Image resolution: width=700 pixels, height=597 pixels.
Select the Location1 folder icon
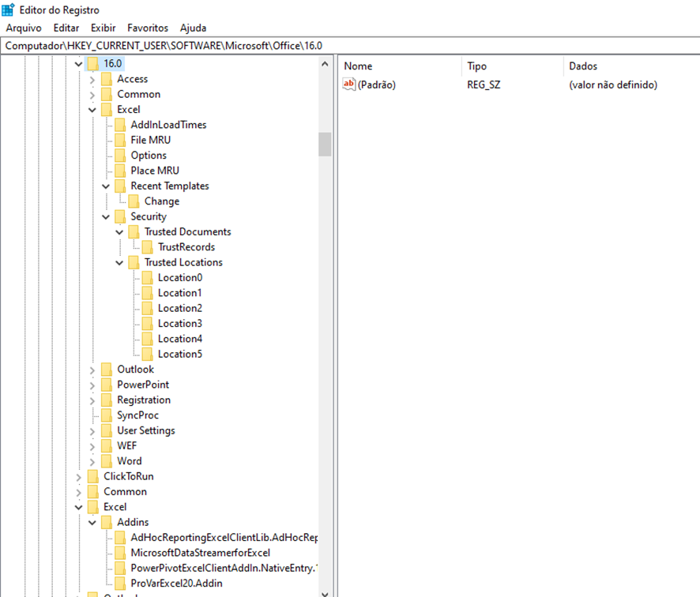pyautogui.click(x=147, y=293)
